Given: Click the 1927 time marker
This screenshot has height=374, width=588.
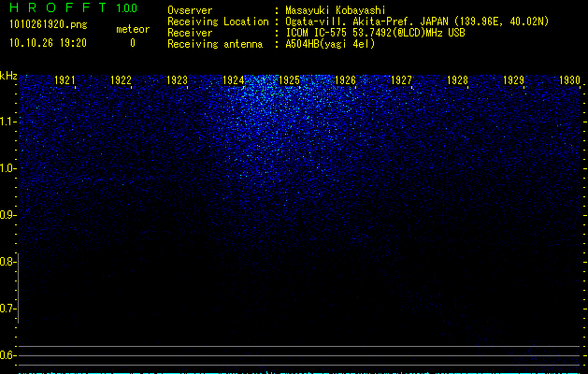Looking at the screenshot, I should tap(401, 80).
